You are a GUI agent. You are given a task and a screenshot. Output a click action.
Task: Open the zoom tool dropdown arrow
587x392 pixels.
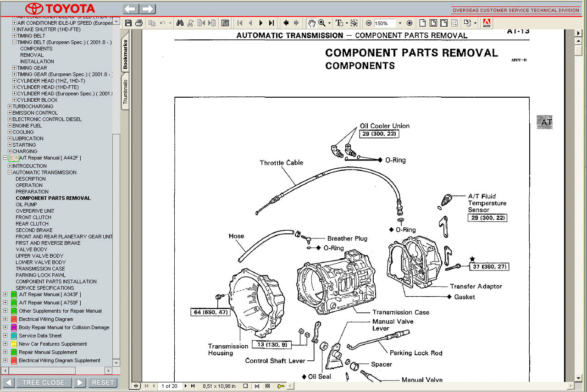click(329, 23)
